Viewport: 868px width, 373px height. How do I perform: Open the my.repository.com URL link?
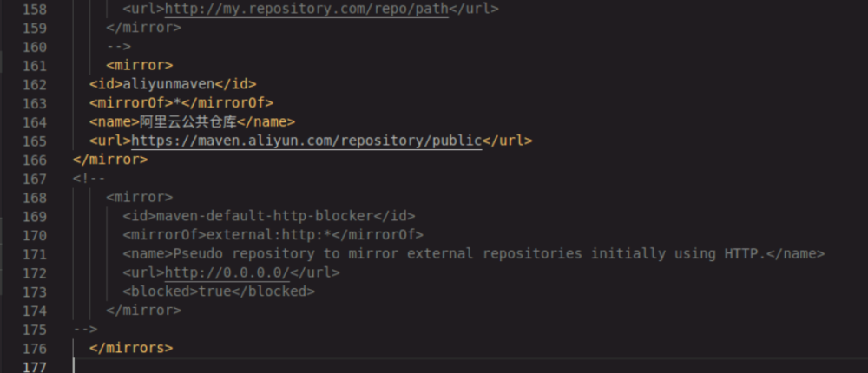(306, 9)
